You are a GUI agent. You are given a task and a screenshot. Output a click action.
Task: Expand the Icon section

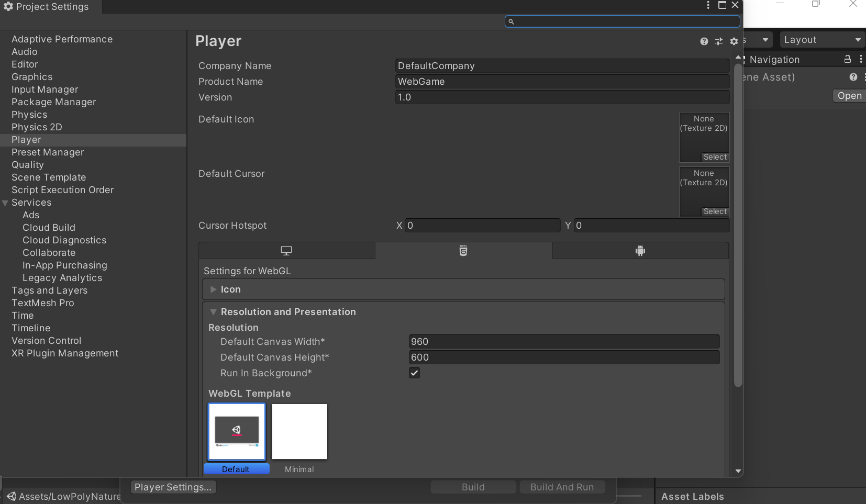(x=213, y=289)
